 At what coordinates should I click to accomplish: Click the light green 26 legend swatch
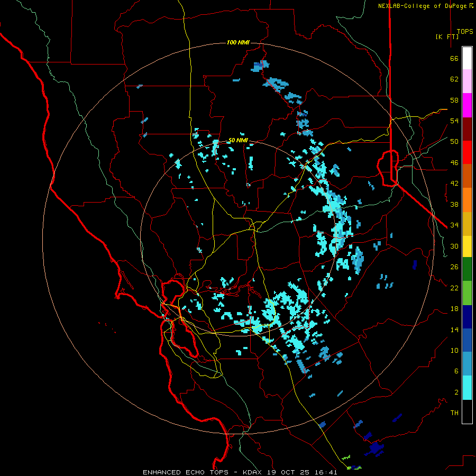coord(467,293)
